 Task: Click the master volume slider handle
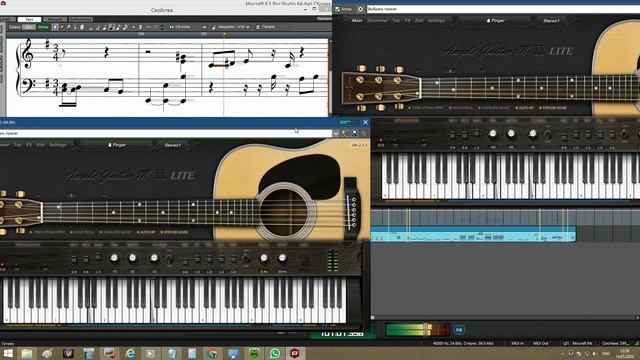point(426,329)
